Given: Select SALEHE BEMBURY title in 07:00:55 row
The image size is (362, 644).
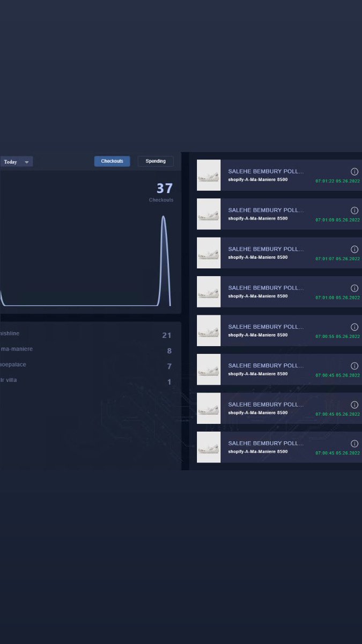Looking at the screenshot, I should click(266, 327).
